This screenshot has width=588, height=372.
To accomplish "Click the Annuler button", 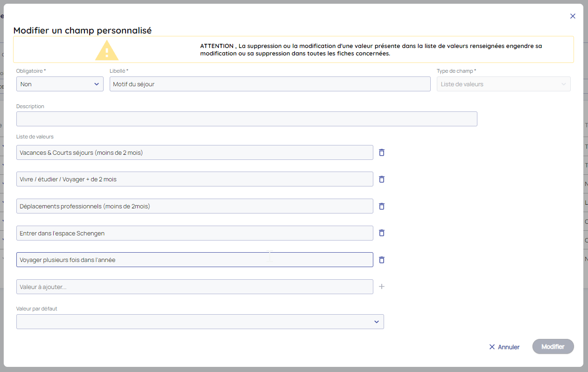I will (504, 347).
